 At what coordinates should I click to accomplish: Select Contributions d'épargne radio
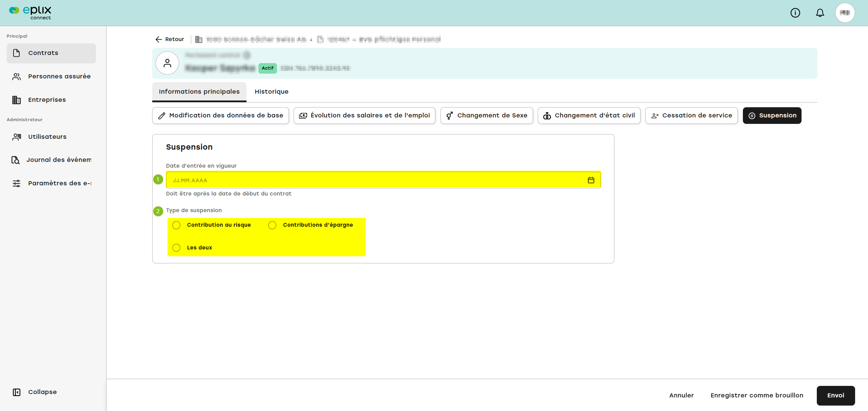272,225
